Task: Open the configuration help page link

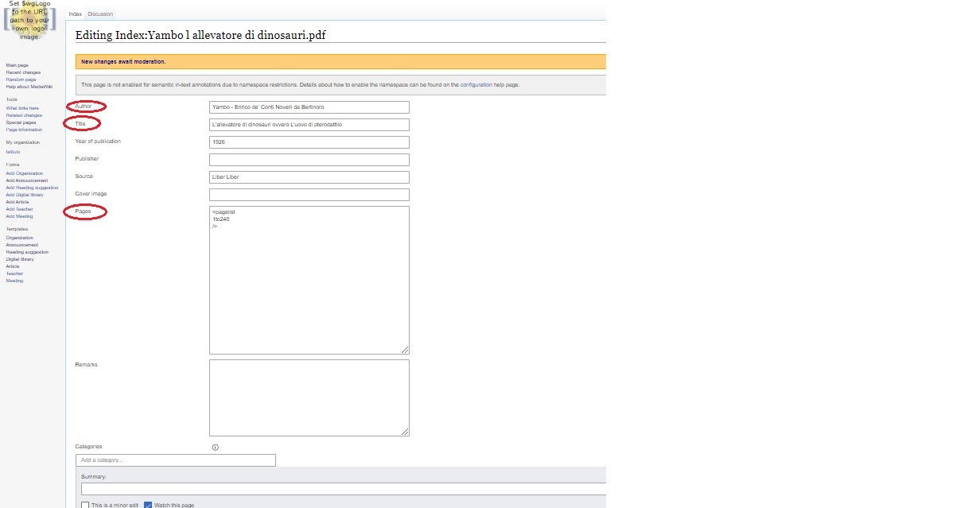Action: tap(476, 84)
